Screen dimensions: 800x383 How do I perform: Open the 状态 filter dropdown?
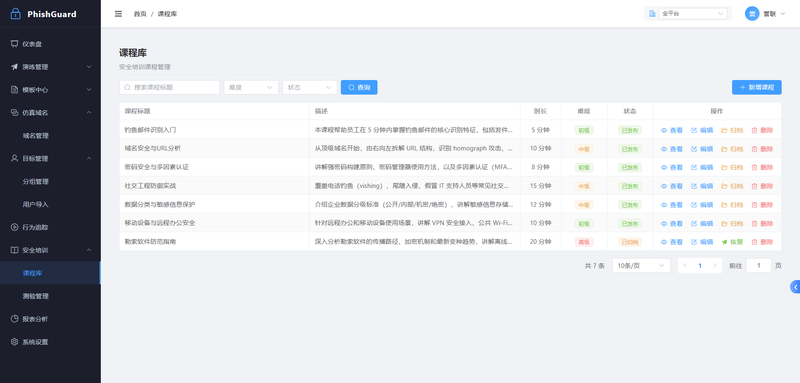310,87
